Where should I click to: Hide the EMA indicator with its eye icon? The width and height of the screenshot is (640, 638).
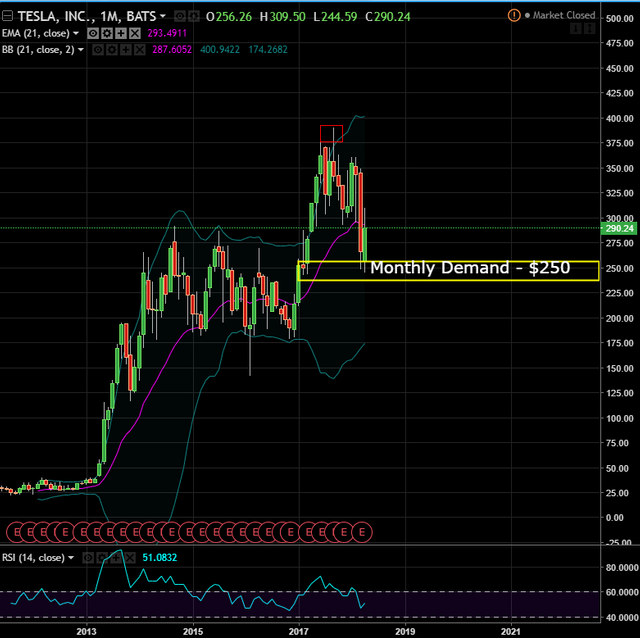coord(93,33)
